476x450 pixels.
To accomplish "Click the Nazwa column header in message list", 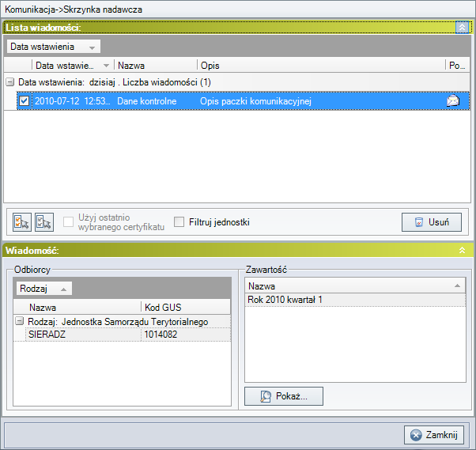I will pyautogui.click(x=156, y=66).
